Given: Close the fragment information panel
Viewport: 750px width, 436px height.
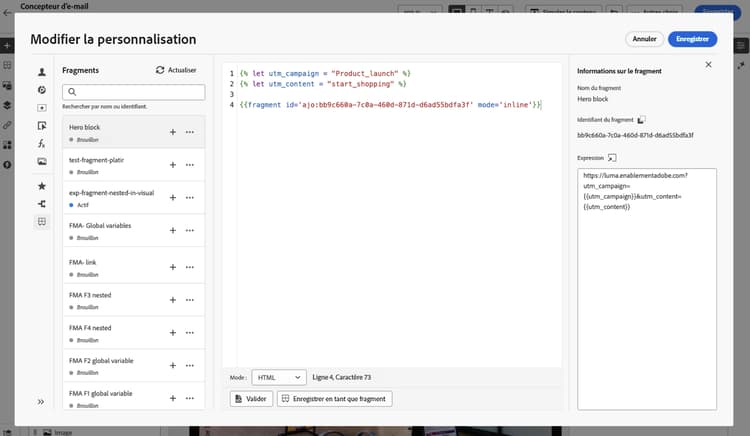Looking at the screenshot, I should 708,65.
